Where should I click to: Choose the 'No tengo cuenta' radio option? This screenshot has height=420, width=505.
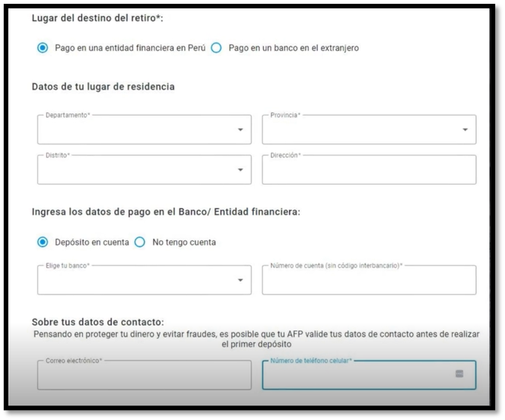140,242
